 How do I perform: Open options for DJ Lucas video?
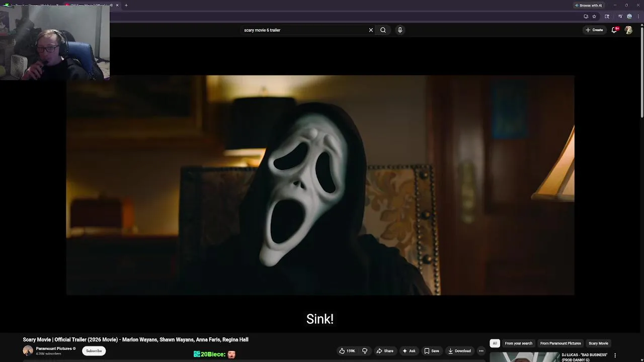click(x=615, y=355)
